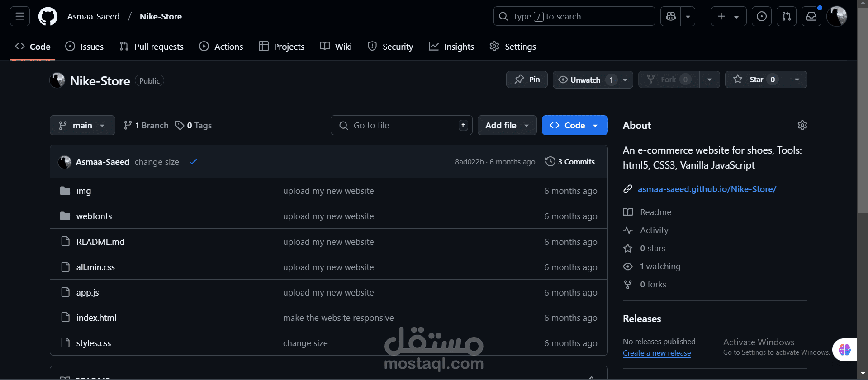Switch to the Projects tab
This screenshot has height=380, width=868.
(281, 47)
